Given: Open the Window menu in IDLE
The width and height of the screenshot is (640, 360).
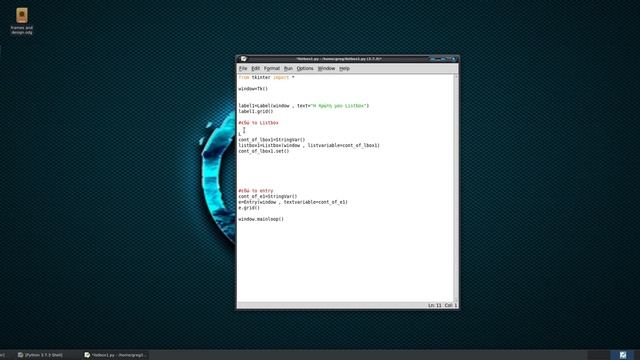Looking at the screenshot, I should pyautogui.click(x=326, y=69).
